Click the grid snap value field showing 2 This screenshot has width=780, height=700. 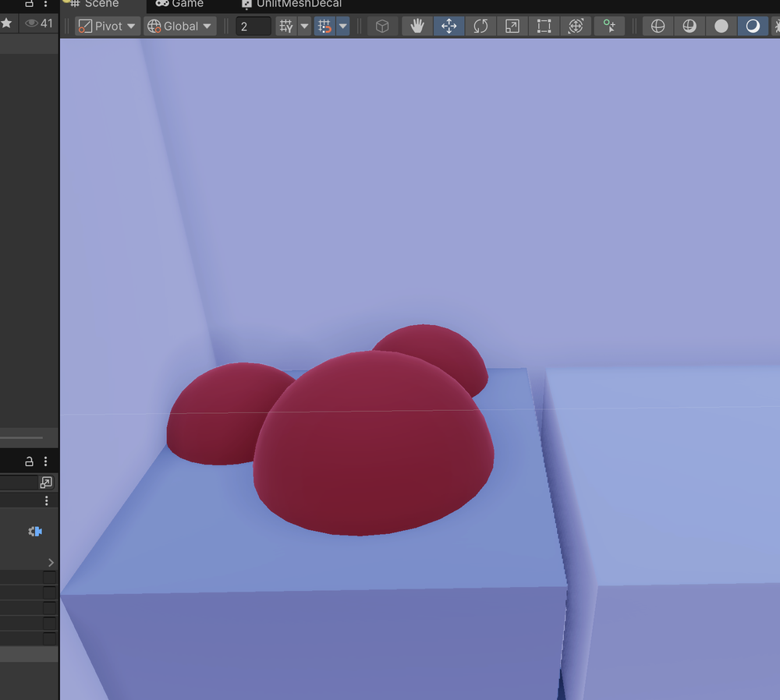point(253,27)
